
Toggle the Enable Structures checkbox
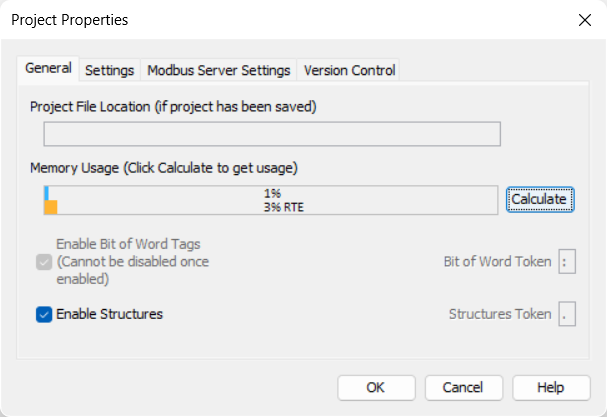44,314
